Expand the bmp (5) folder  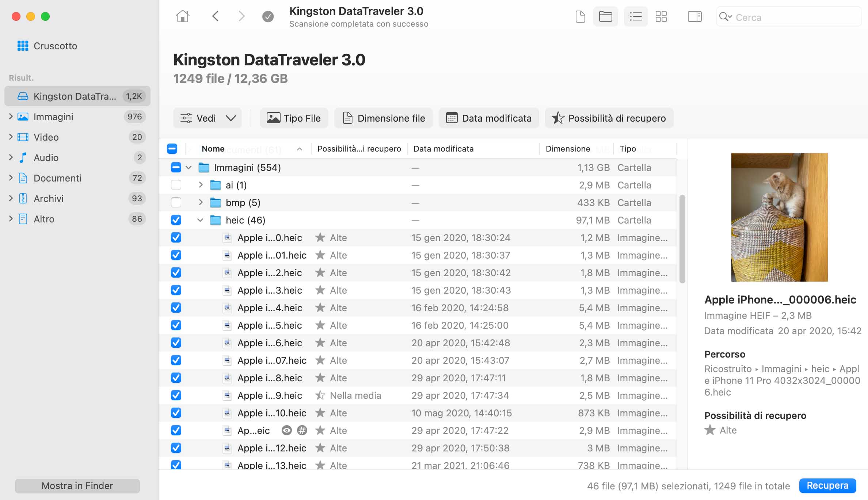coord(201,202)
